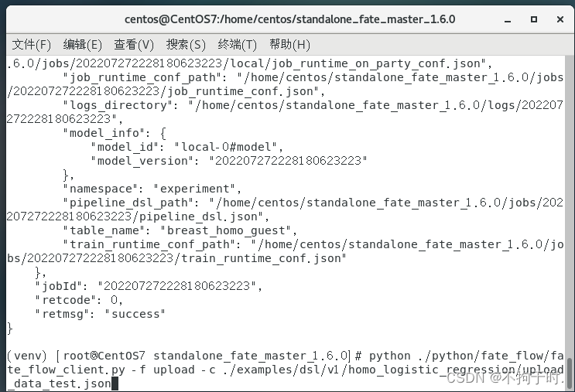575x392 pixels.
Task: Open the 文件(F) menu
Action: 32,45
